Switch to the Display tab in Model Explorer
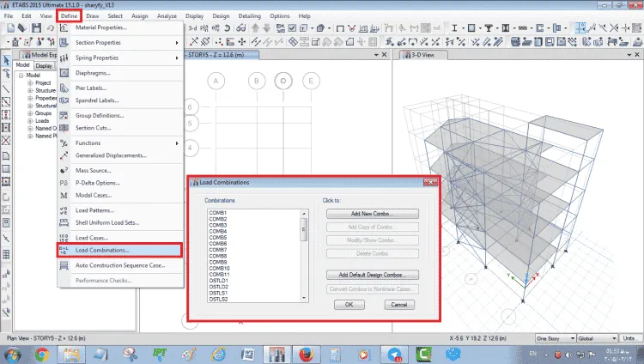Viewport: 644px width, 364px height. (44, 66)
